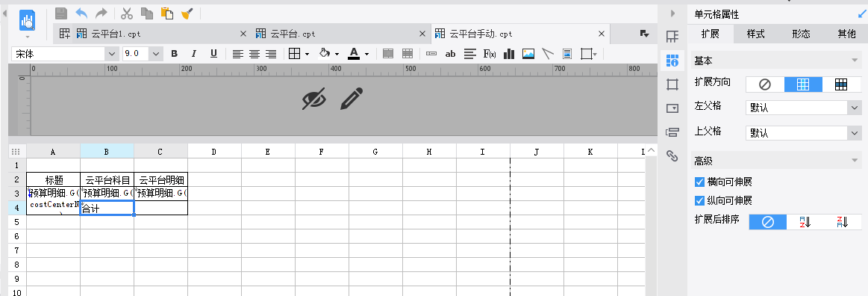Insert a chart via bar chart icon

coord(509,54)
